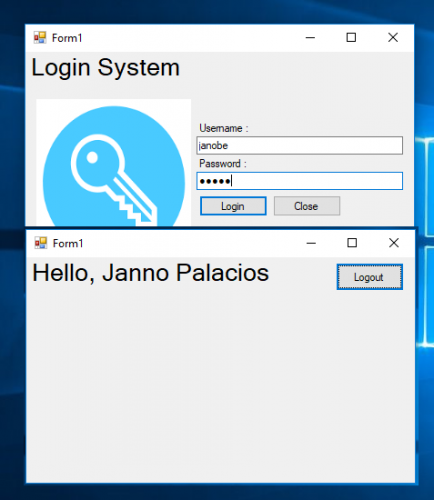Screen dimensions: 434x500
Task: Click the Username label
Action: click(x=224, y=128)
